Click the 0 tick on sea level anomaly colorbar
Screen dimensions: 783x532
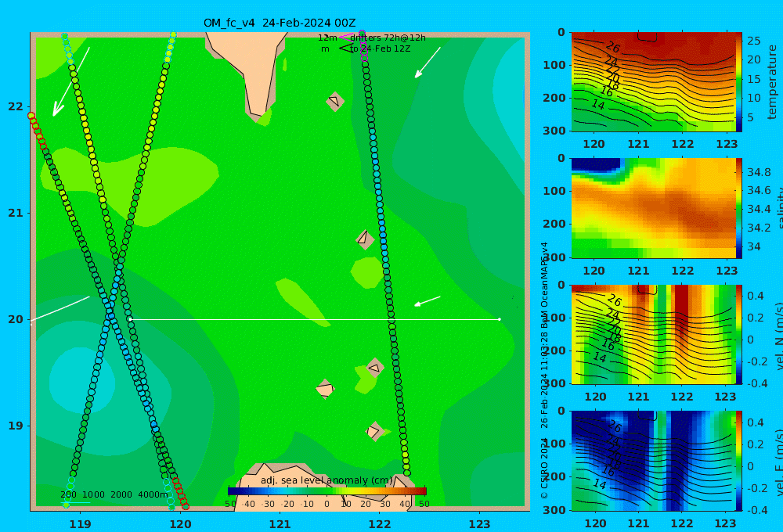[327, 504]
